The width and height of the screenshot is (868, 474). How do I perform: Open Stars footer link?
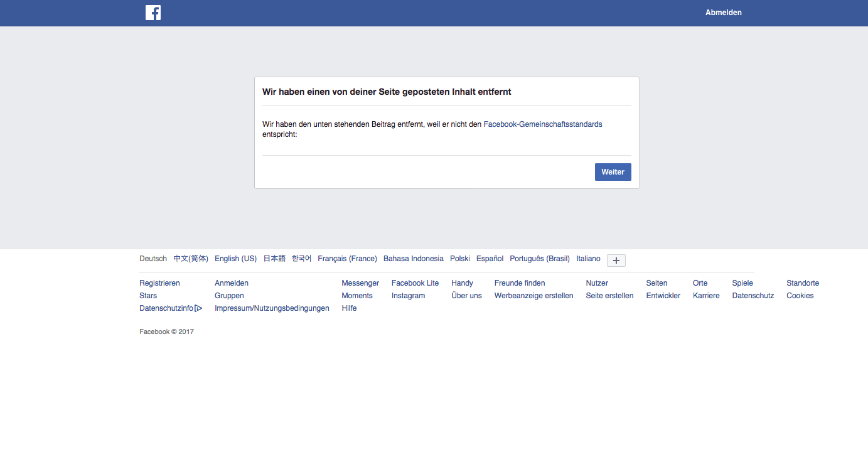pyautogui.click(x=148, y=296)
